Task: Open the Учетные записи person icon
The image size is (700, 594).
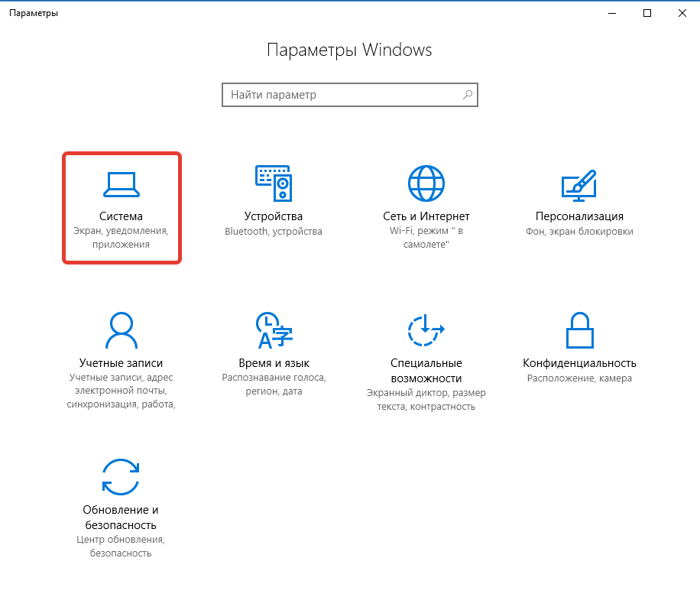Action: click(x=122, y=330)
